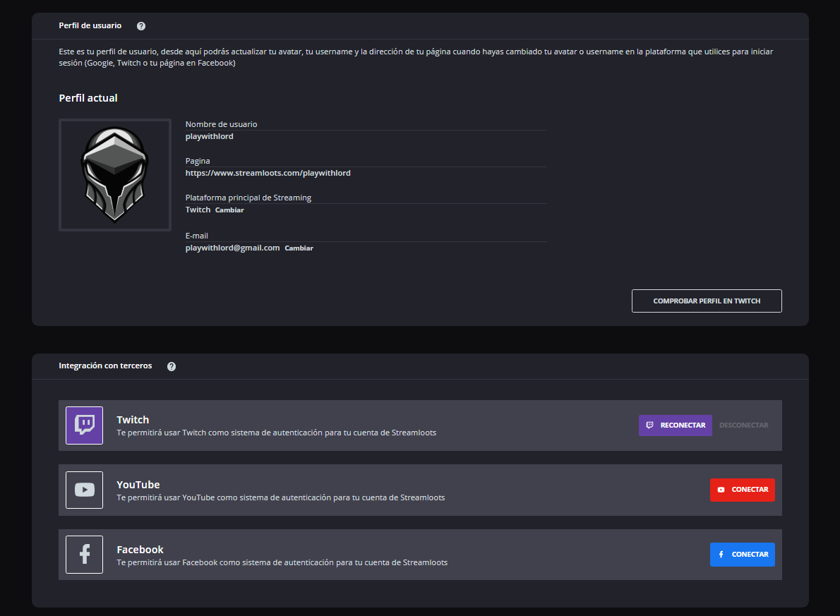Click the Plataforma principal de Streaming label
This screenshot has height=616, width=840.
click(248, 198)
